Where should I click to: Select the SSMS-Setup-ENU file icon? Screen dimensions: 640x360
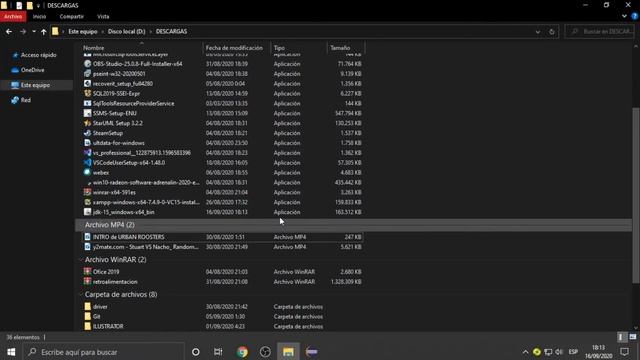pos(87,113)
